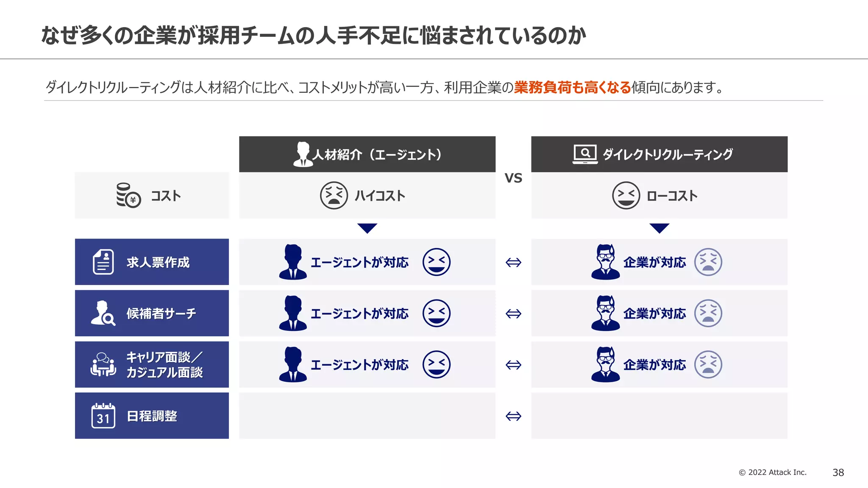Click エージェントが対応 in 候補者サーチ row
The height and width of the screenshot is (488, 868).
click(360, 313)
